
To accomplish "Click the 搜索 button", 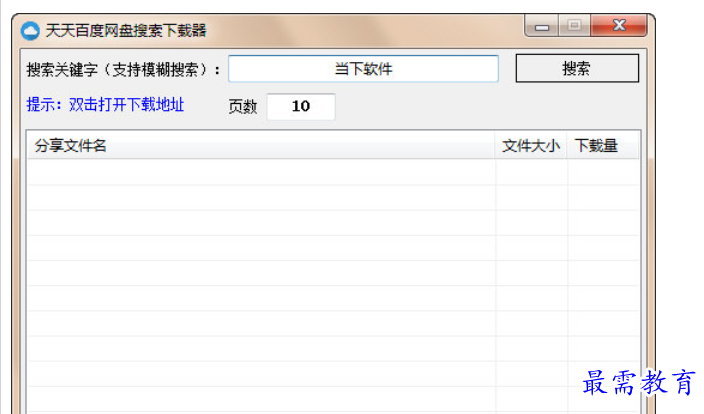I will point(577,68).
